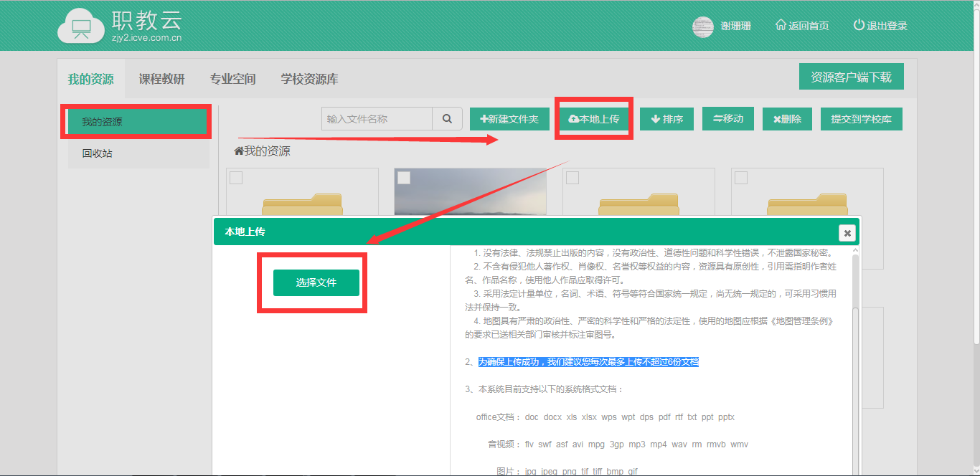Click the magnifier search icon button
Image resolution: width=980 pixels, height=476 pixels.
click(x=447, y=119)
